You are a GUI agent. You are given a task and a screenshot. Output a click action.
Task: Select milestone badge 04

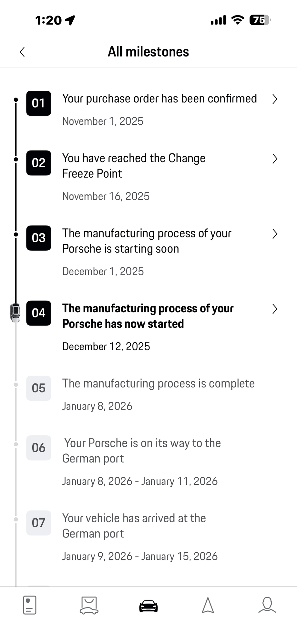tap(38, 313)
